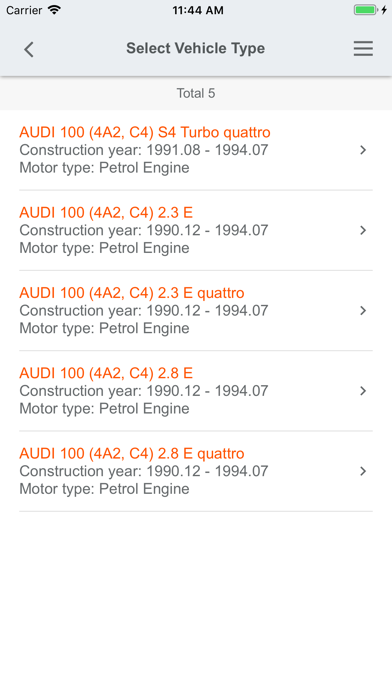Tap the Total 5 count bar
Image resolution: width=392 pixels, height=696 pixels.
pyautogui.click(x=196, y=93)
